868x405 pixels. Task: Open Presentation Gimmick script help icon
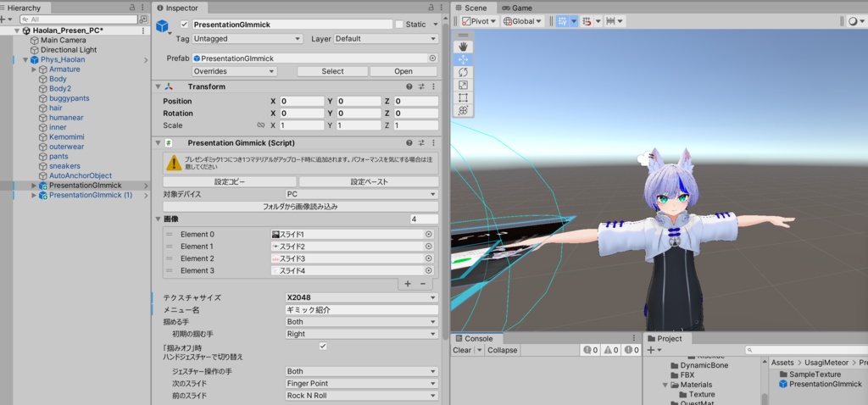[x=409, y=142]
